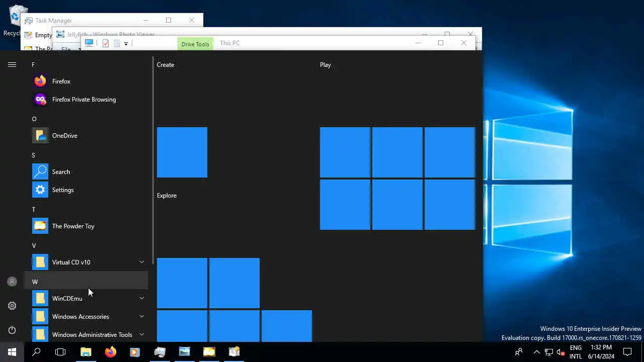Open the taskbar search magnifier
Viewport: 644px width, 362px height.
point(36,352)
